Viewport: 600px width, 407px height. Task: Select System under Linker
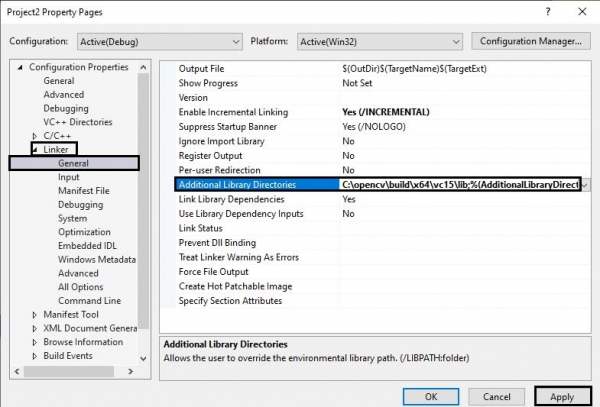(73, 218)
